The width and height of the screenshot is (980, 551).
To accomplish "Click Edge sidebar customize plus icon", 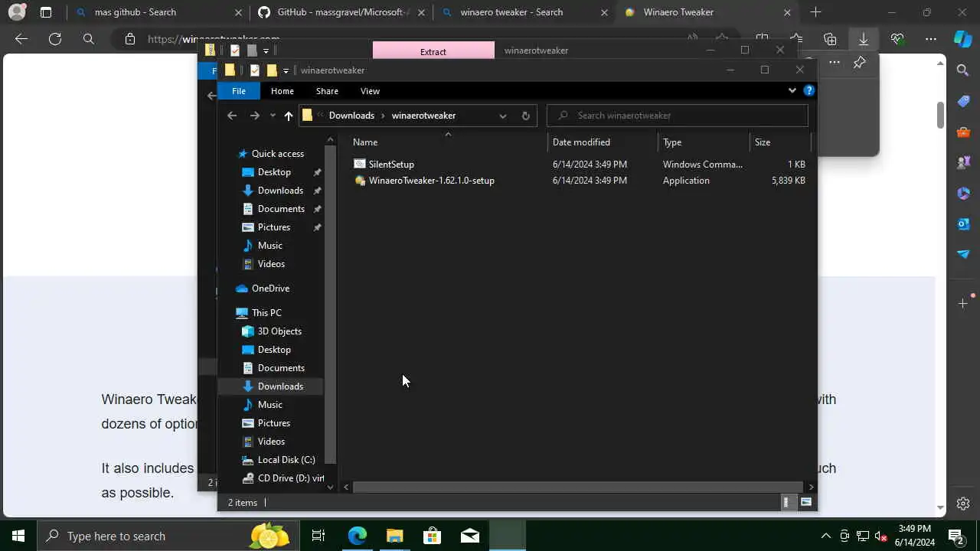I will (x=963, y=304).
